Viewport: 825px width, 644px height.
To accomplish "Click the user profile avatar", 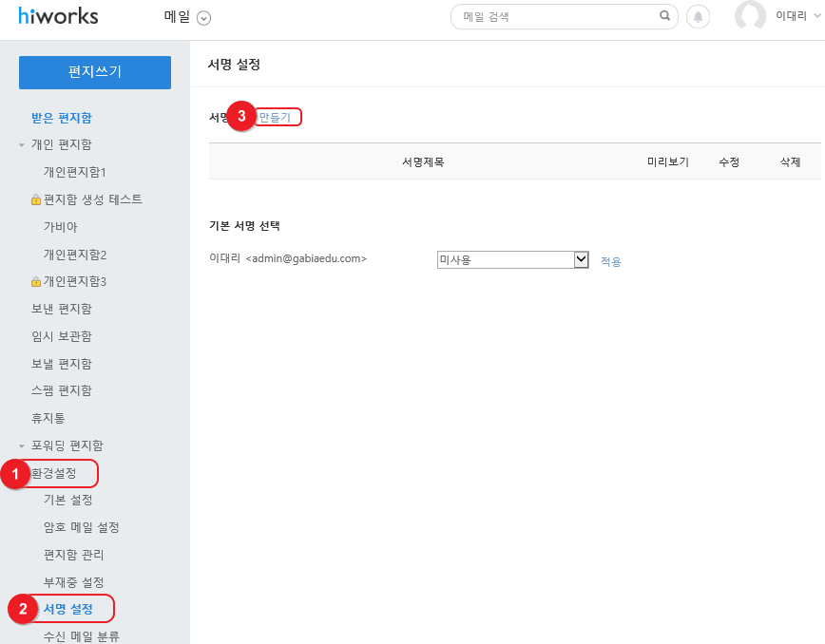I will (750, 16).
